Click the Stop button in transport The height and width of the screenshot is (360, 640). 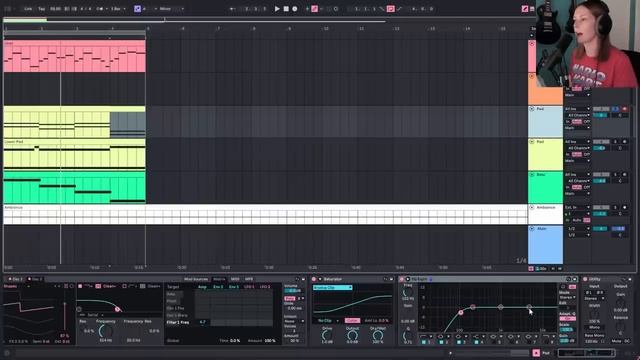286,9
